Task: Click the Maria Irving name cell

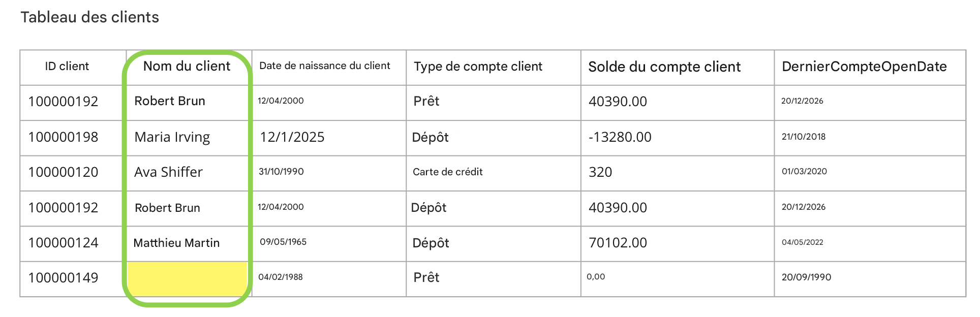Action: pyautogui.click(x=172, y=137)
